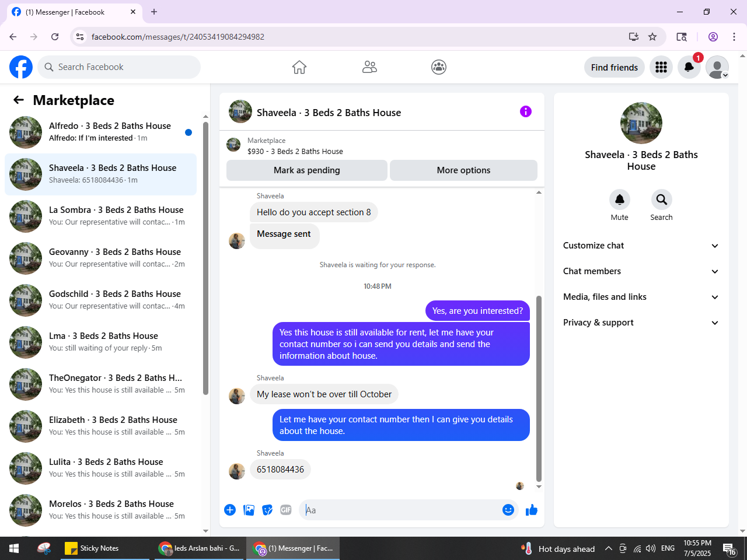Open more actions plus icon in composer
This screenshot has height=560, width=747.
[230, 510]
